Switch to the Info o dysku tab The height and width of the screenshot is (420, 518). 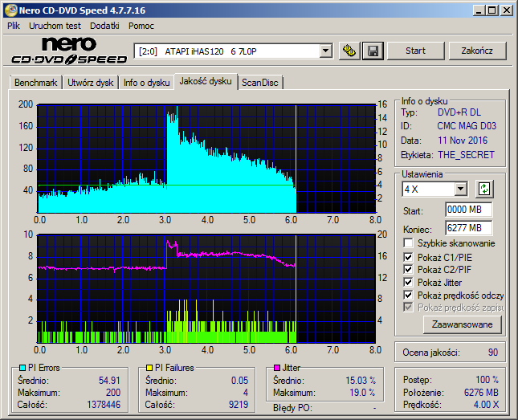point(147,83)
